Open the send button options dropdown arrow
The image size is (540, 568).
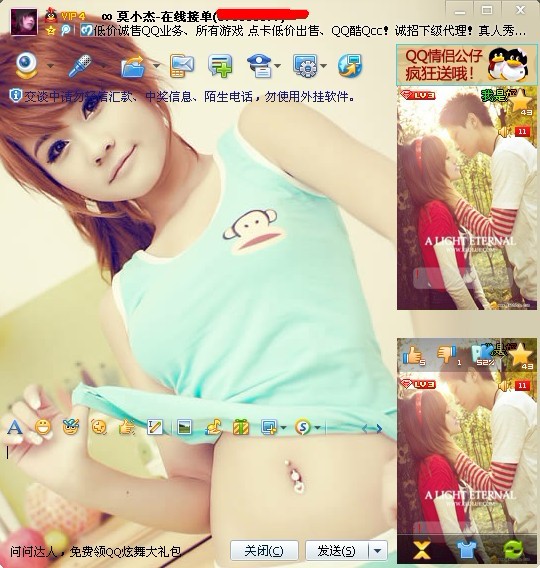point(377,551)
